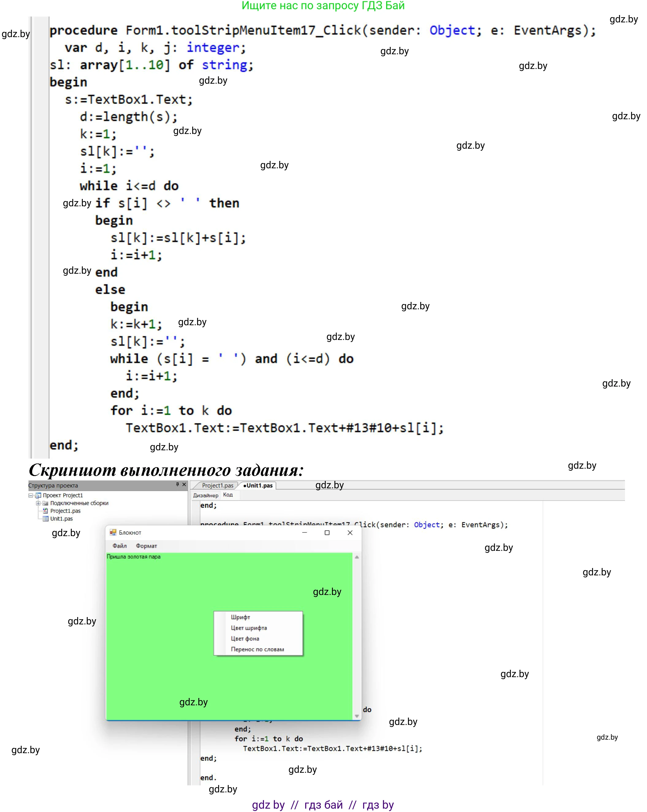Image resolution: width=647 pixels, height=812 pixels.
Task: Choose Цвет фона from context menu
Action: pos(245,639)
